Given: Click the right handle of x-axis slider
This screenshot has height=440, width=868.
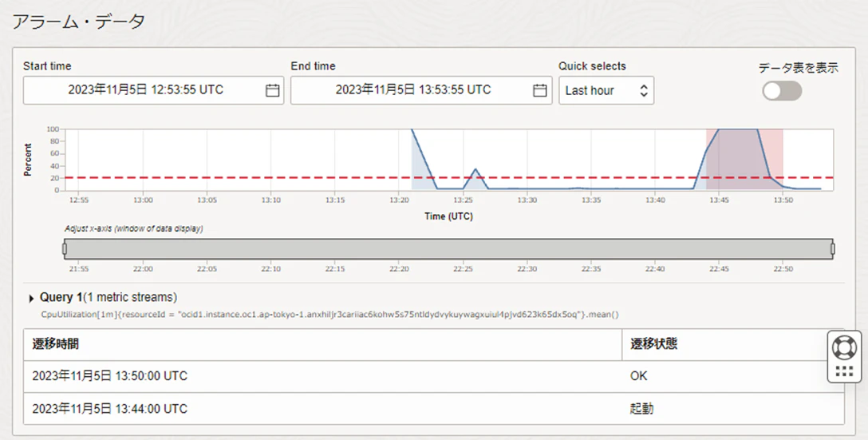Looking at the screenshot, I should (833, 249).
